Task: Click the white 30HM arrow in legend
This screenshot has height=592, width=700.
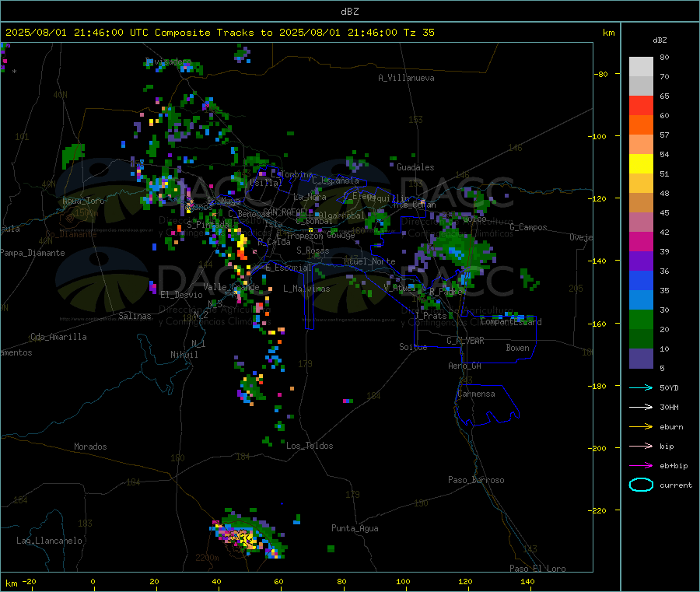Action: (x=641, y=407)
